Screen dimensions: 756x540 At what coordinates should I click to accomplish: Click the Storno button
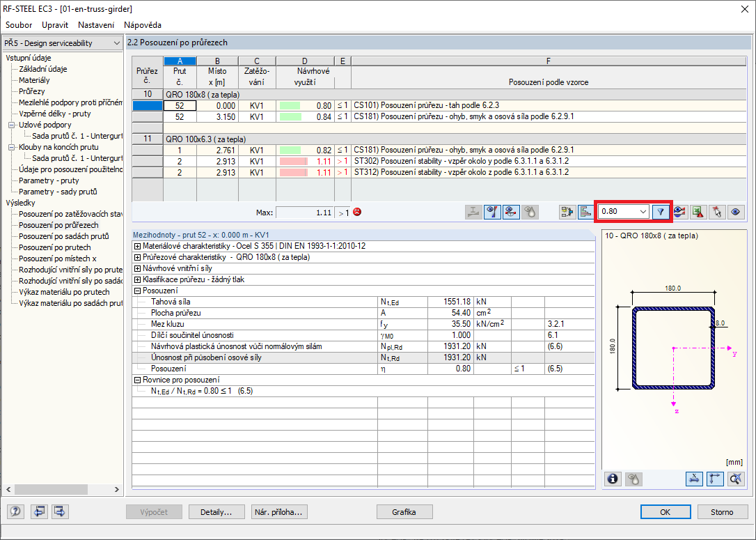click(x=722, y=512)
